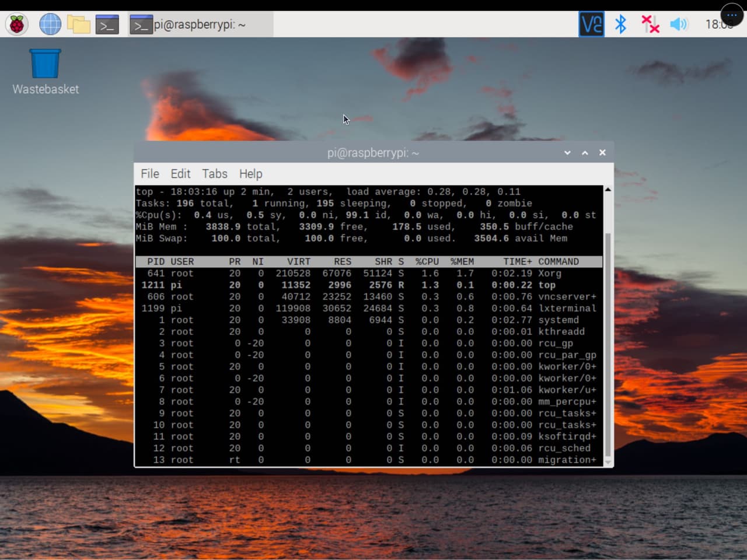
Task: Click the terminal title bar text
Action: 373,153
